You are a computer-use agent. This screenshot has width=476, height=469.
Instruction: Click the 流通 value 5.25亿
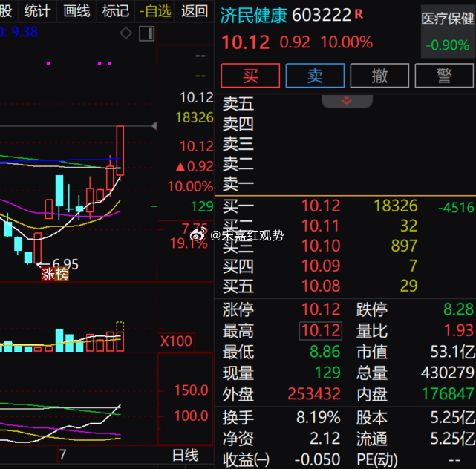pyautogui.click(x=453, y=439)
